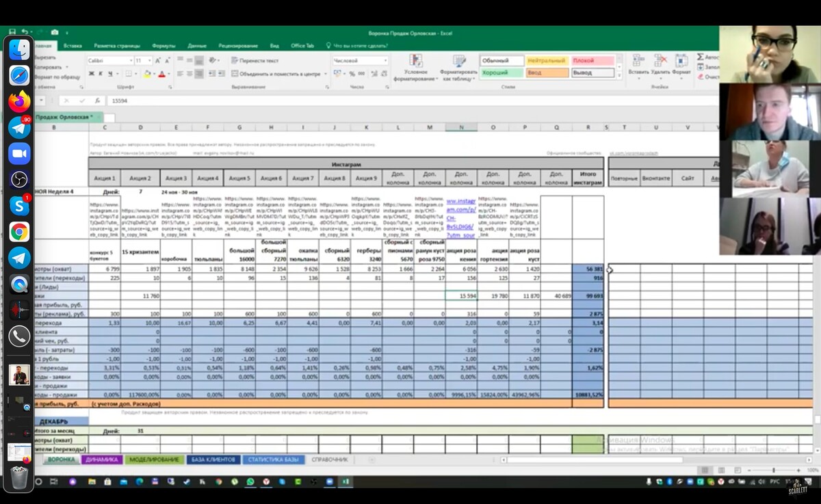The image size is (821, 504).
Task: Open the Trash in the dock
Action: click(x=19, y=477)
